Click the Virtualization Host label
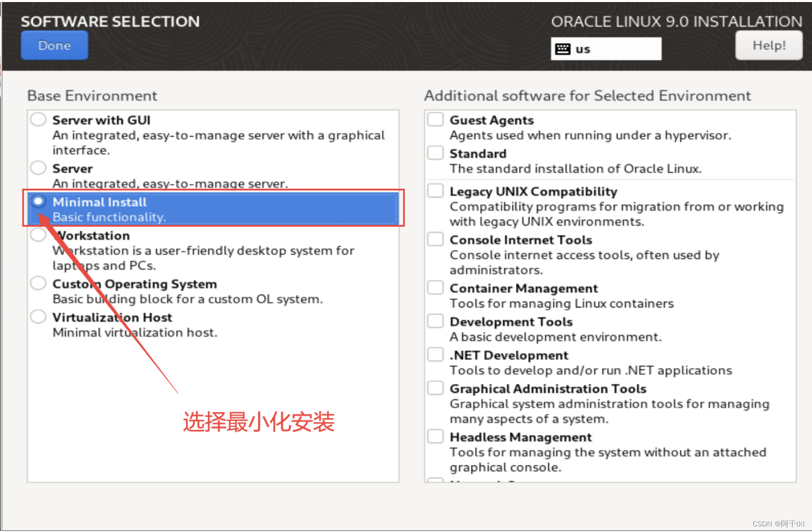Screen dimensions: 812x532 coord(112,318)
